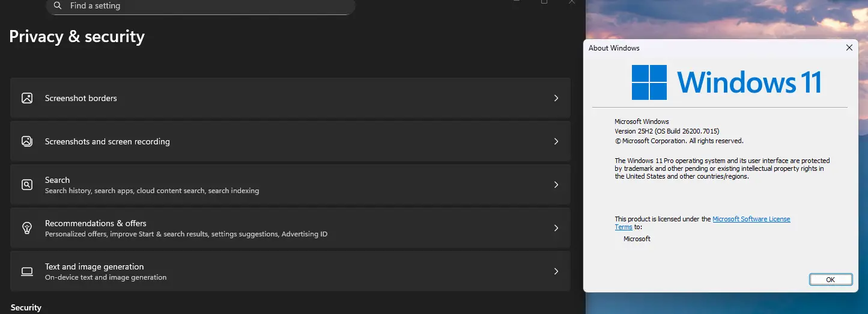Image resolution: width=868 pixels, height=314 pixels.
Task: Select the Screenshot borders label
Action: point(81,98)
